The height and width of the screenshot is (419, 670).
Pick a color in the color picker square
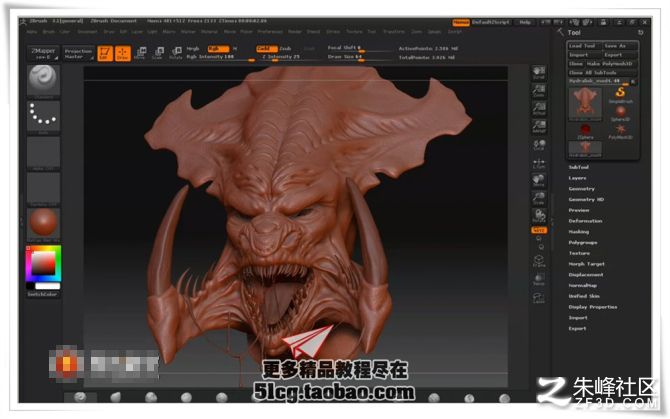44,263
